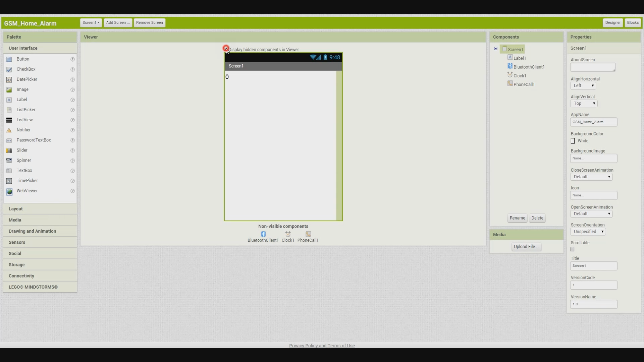Click the Button palette icon

[9, 59]
